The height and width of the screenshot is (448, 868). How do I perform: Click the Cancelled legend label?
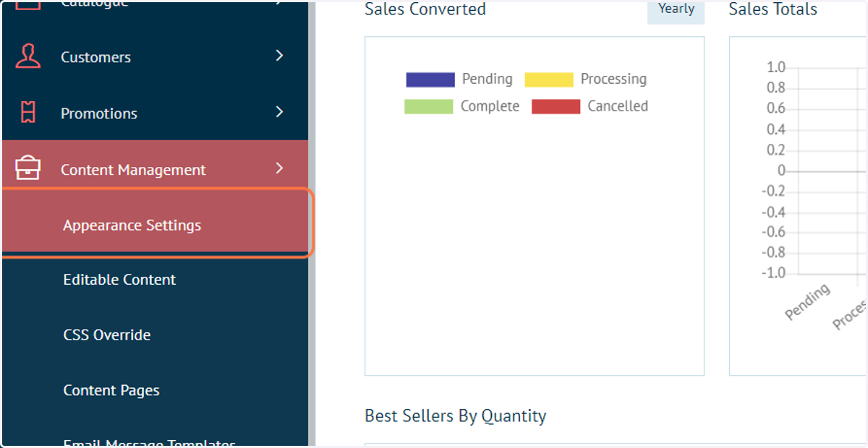pos(618,106)
